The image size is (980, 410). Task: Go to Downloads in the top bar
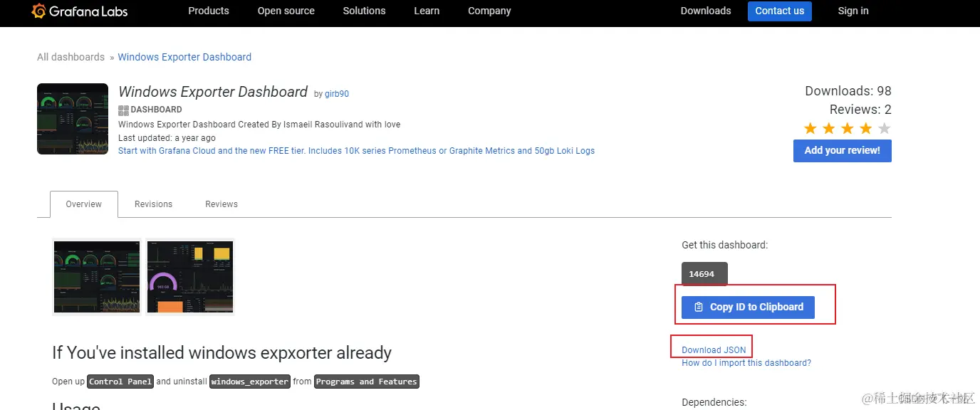click(706, 11)
